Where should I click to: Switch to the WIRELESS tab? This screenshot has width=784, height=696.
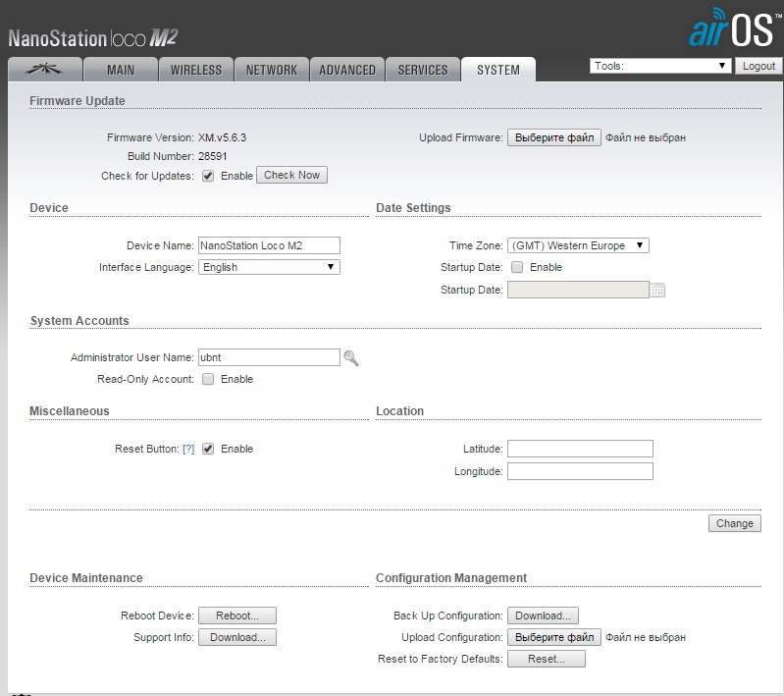pyautogui.click(x=196, y=70)
